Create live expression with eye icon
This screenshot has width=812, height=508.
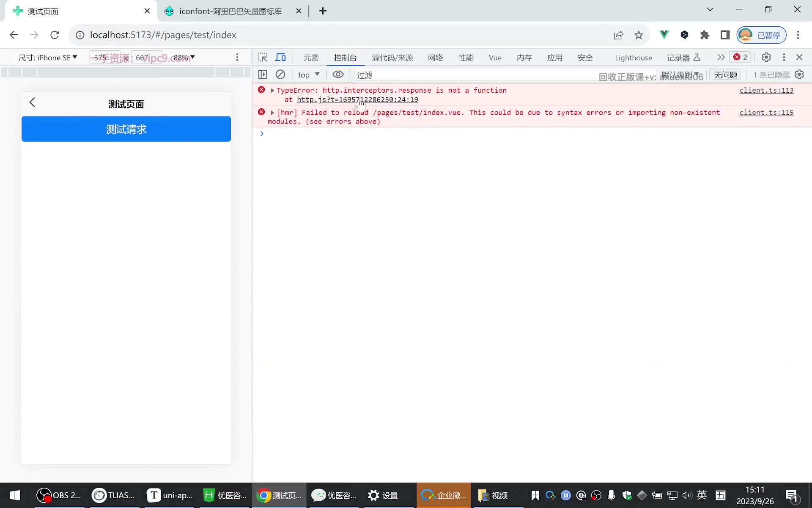(338, 75)
